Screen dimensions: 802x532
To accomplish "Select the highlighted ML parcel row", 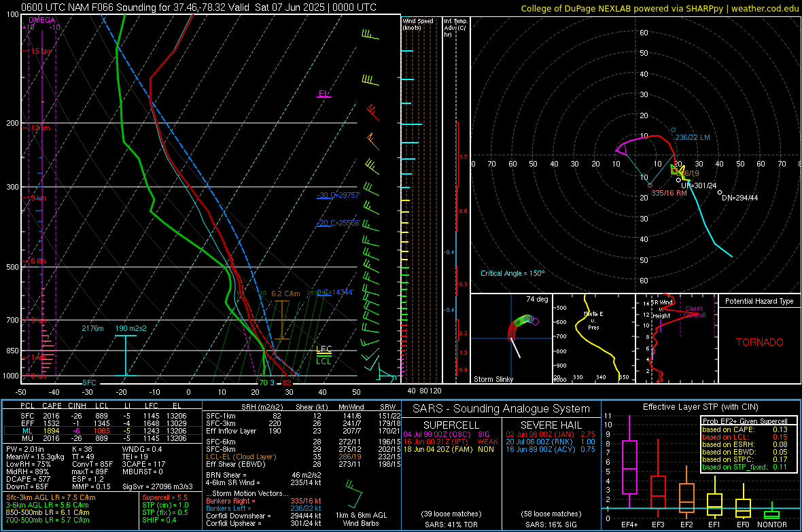I will coord(102,431).
